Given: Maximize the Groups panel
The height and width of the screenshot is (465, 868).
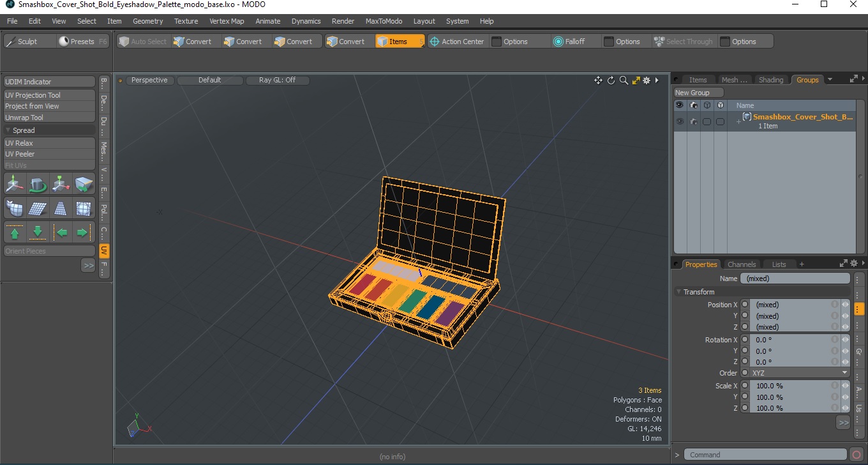Looking at the screenshot, I should pos(853,79).
